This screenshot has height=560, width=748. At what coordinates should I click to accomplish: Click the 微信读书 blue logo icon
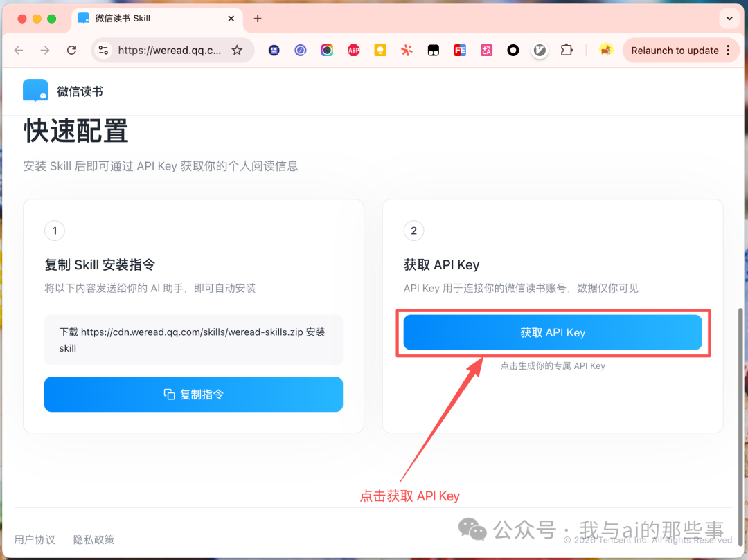(x=35, y=91)
